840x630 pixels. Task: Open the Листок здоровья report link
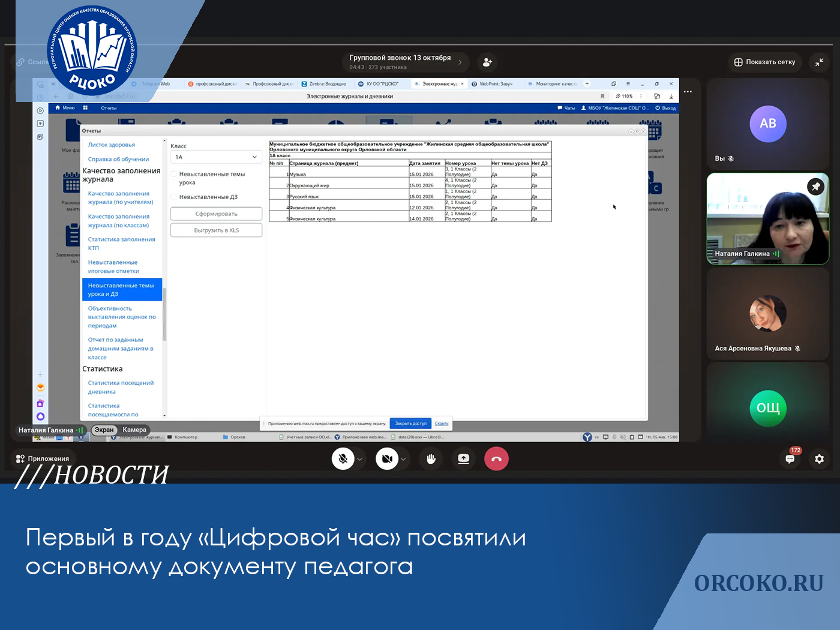(x=112, y=145)
